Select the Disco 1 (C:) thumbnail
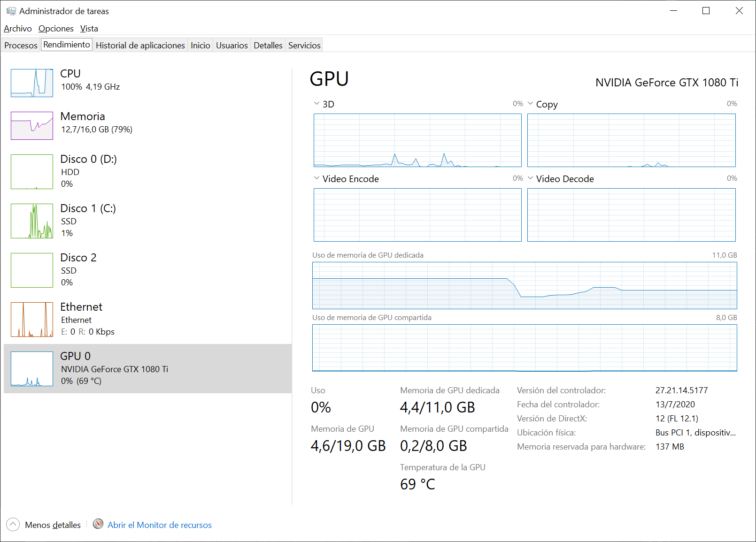The width and height of the screenshot is (756, 542). tap(32, 221)
